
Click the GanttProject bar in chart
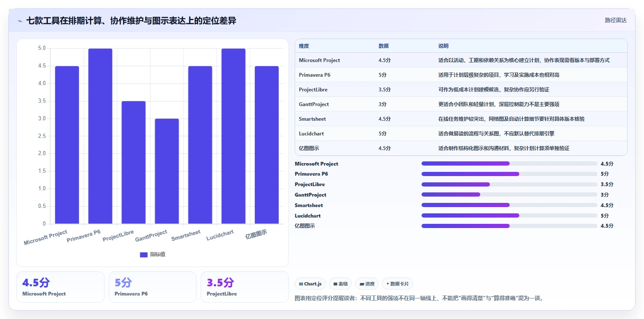[167, 171]
